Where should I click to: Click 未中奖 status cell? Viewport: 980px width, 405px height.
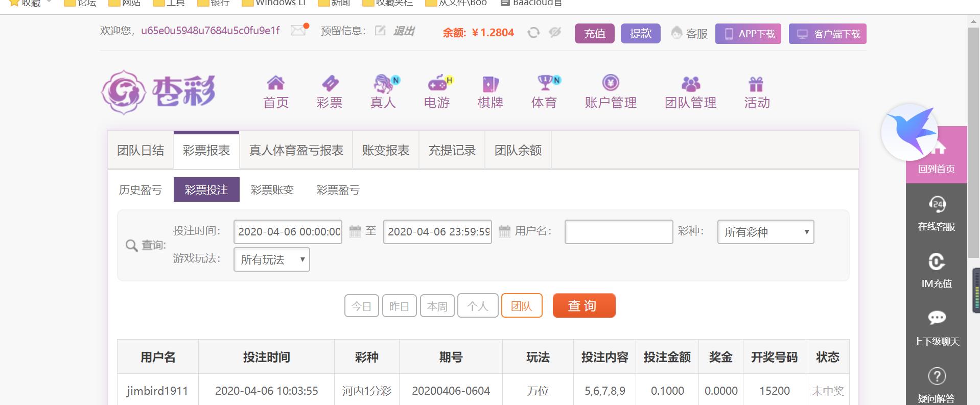828,391
